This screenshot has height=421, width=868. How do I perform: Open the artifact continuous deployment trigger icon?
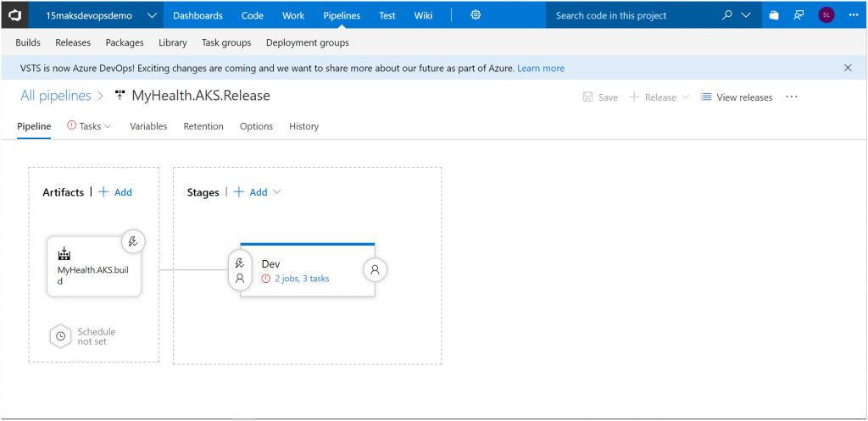133,241
